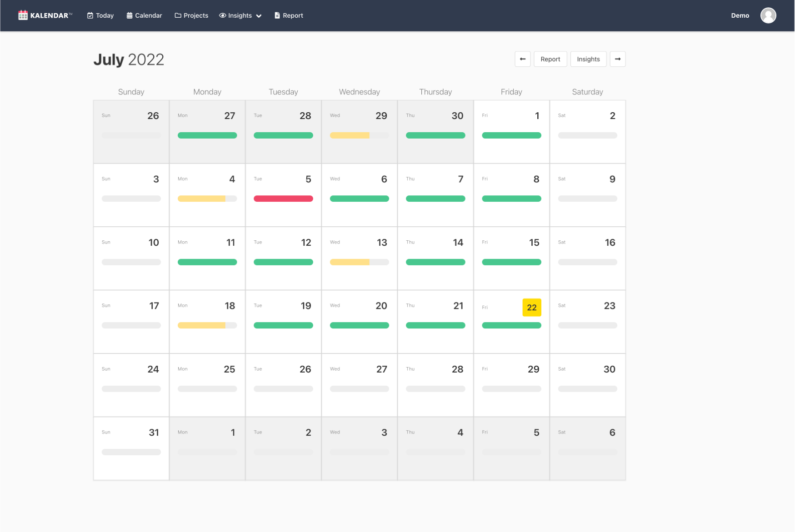795x532 pixels.
Task: Click the Calendar grid icon in navbar
Action: pos(130,15)
